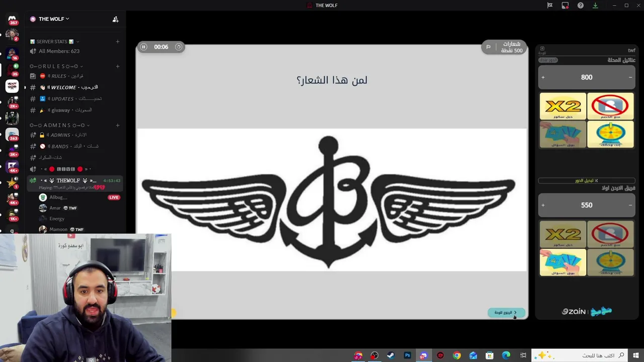This screenshot has width=644, height=362.
Task: Click the flag report icon near شعارات
Action: pyautogui.click(x=488, y=47)
